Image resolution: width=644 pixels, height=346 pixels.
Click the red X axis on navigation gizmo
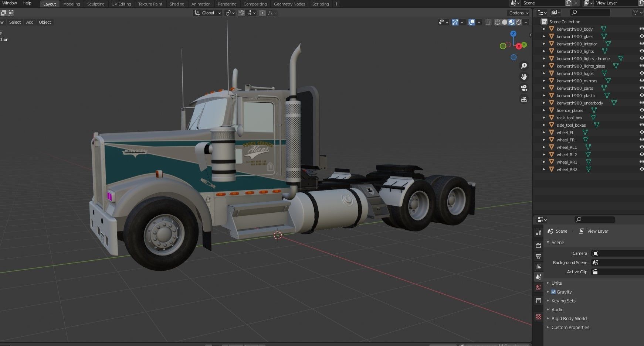pyautogui.click(x=519, y=46)
